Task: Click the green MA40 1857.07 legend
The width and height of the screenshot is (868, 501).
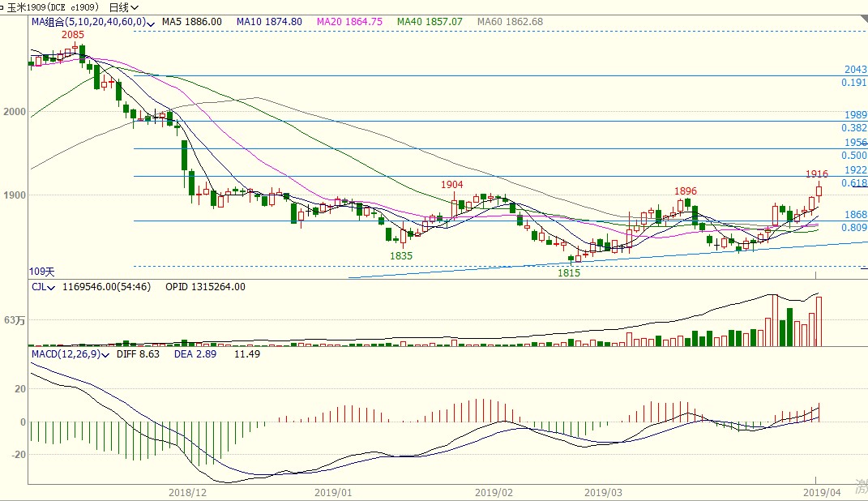Action: click(x=430, y=22)
